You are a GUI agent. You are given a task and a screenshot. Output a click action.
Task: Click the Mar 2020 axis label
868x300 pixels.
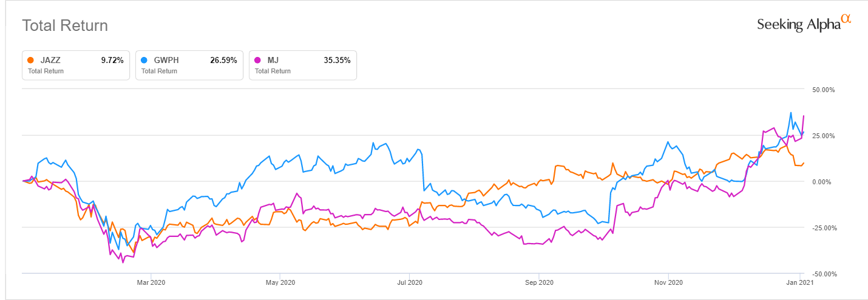[x=151, y=282]
